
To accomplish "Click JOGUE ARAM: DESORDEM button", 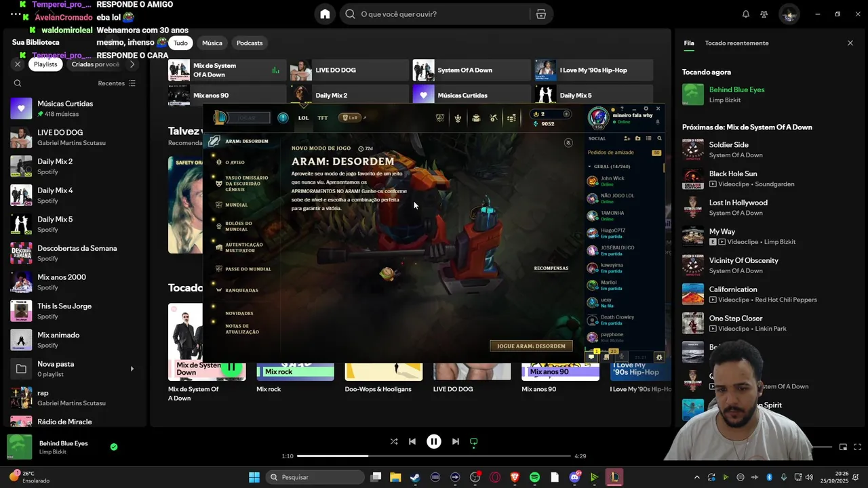I will [x=531, y=346].
